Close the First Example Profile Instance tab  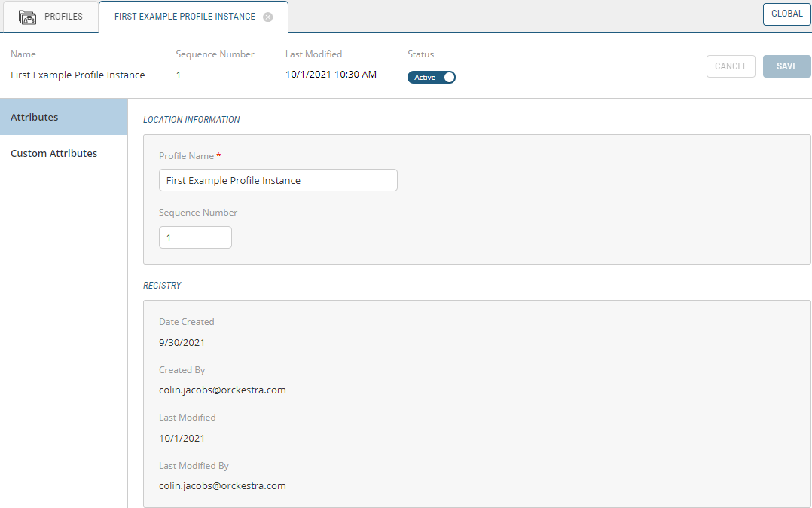point(267,17)
